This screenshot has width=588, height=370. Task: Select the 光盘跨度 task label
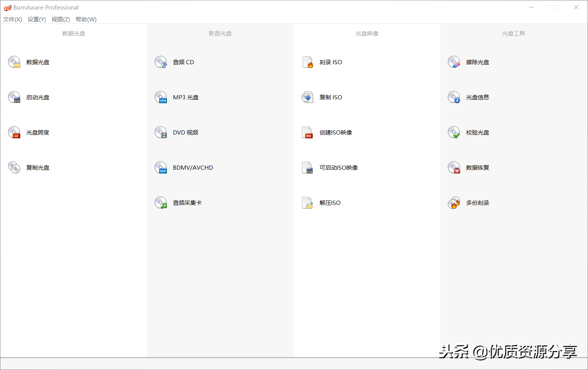pyautogui.click(x=38, y=133)
